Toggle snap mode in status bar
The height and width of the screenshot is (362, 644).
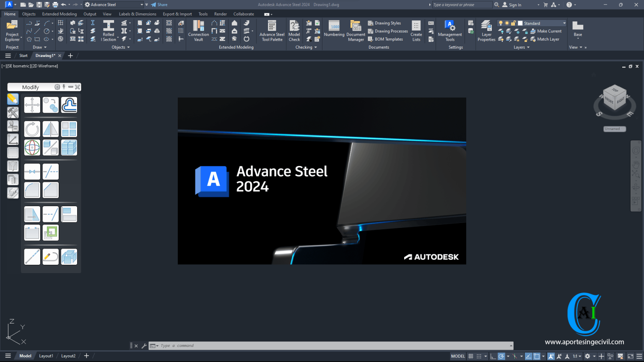(479, 356)
